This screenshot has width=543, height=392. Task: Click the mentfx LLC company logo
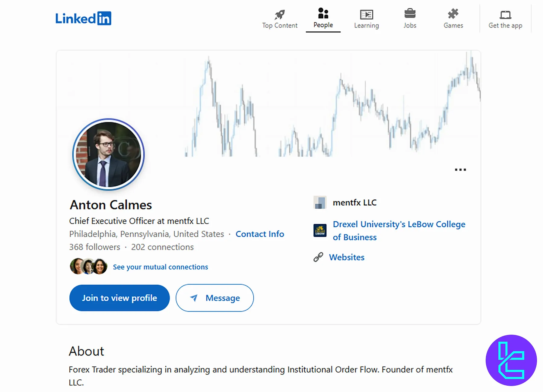coord(320,202)
